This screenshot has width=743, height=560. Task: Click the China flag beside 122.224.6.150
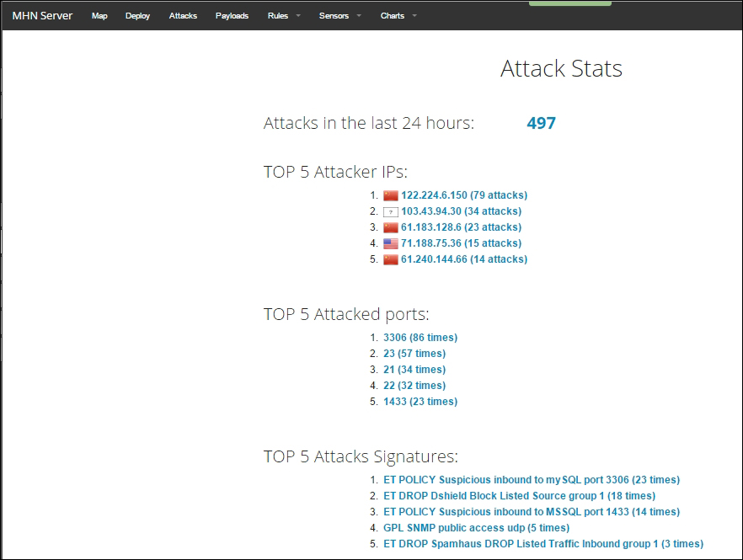click(x=390, y=195)
